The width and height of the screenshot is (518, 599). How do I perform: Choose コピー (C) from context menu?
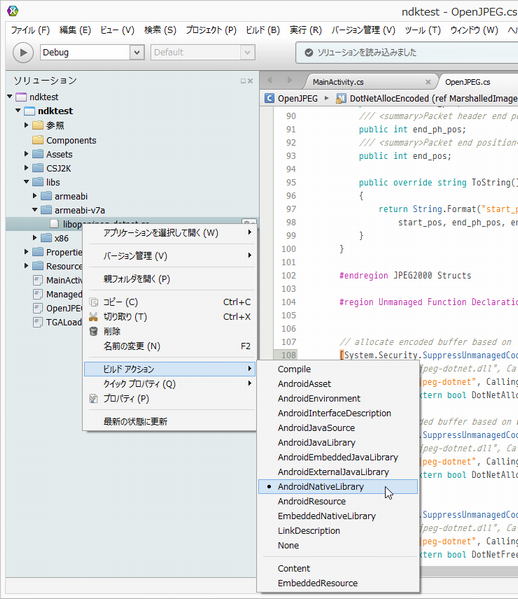(170, 302)
